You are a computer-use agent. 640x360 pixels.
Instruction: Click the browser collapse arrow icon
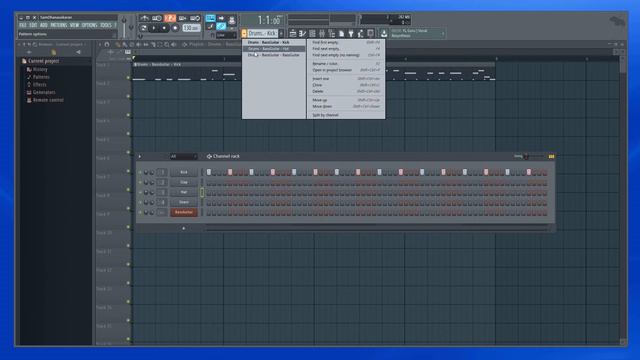[78, 52]
